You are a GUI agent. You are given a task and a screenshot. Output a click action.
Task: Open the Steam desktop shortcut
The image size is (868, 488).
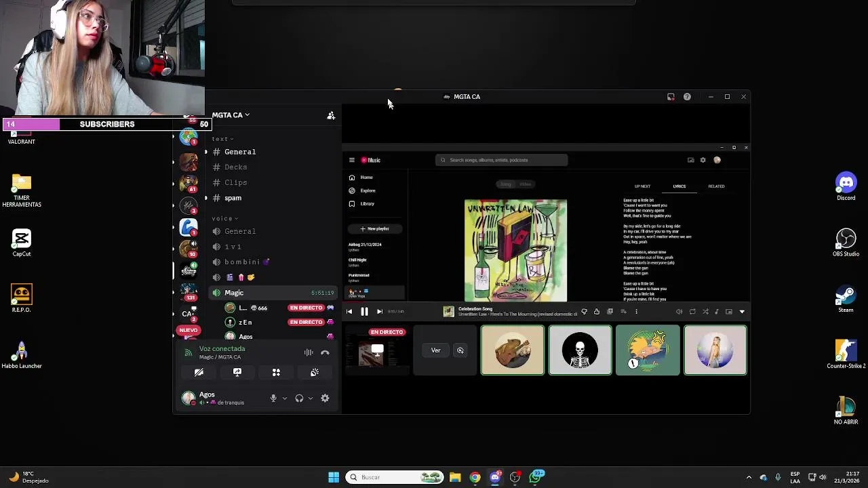[x=846, y=299]
